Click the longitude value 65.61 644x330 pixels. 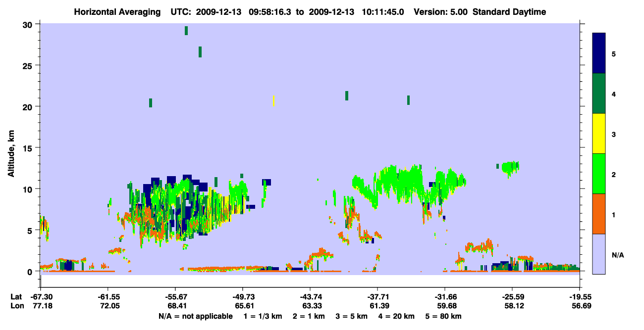[x=244, y=306]
